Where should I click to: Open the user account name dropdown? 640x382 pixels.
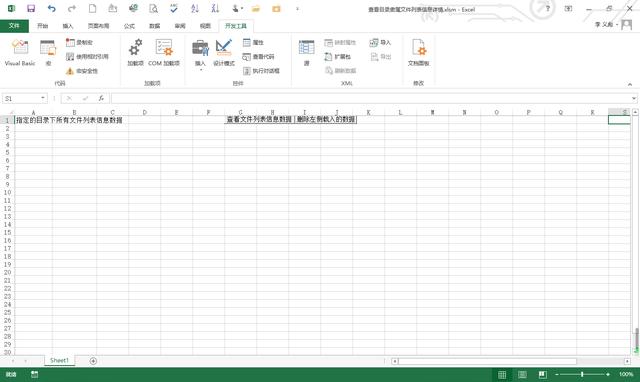coord(606,24)
